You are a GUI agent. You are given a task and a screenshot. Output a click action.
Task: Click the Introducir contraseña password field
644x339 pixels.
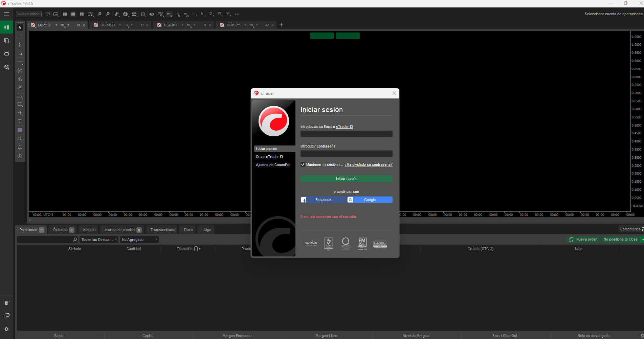(346, 154)
